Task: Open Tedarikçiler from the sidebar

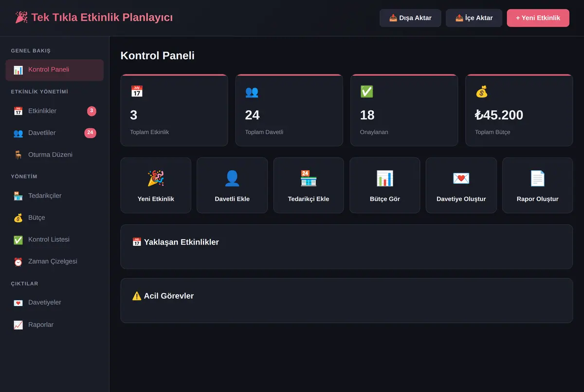Action: [x=55, y=196]
